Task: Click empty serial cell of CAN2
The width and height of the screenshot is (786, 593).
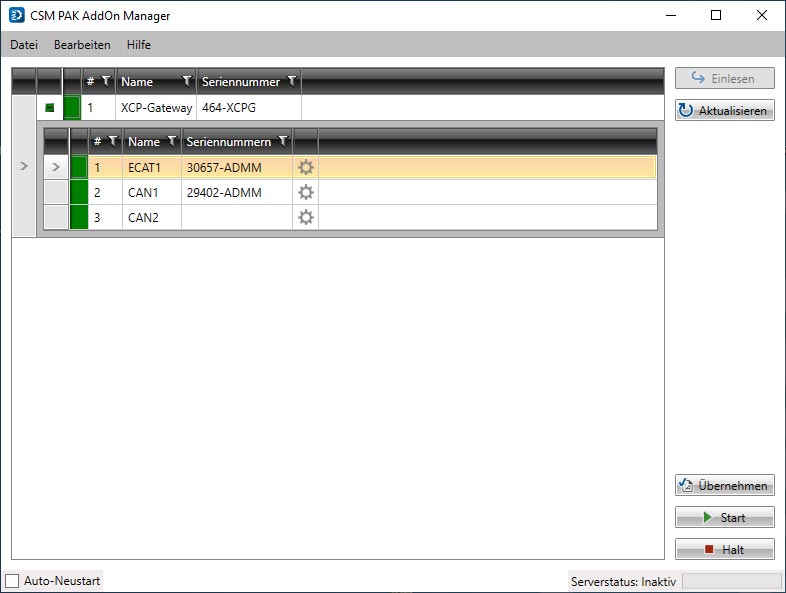Action: pyautogui.click(x=237, y=218)
